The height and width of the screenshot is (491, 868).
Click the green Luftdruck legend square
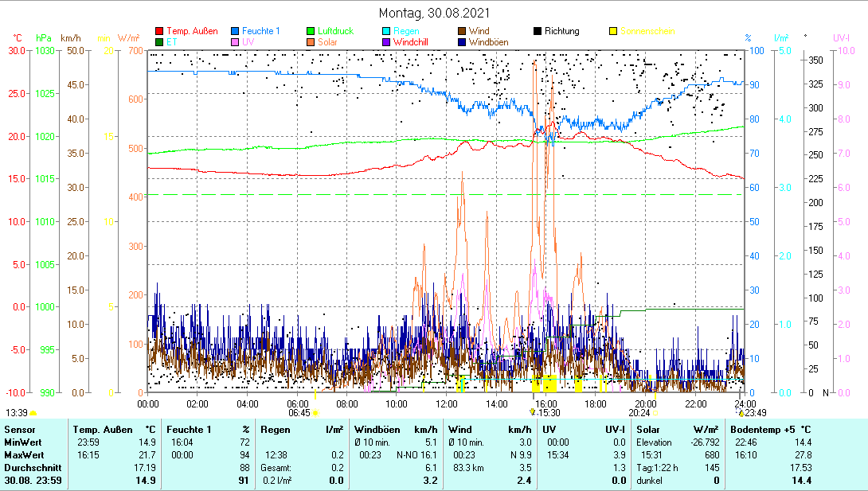311,31
